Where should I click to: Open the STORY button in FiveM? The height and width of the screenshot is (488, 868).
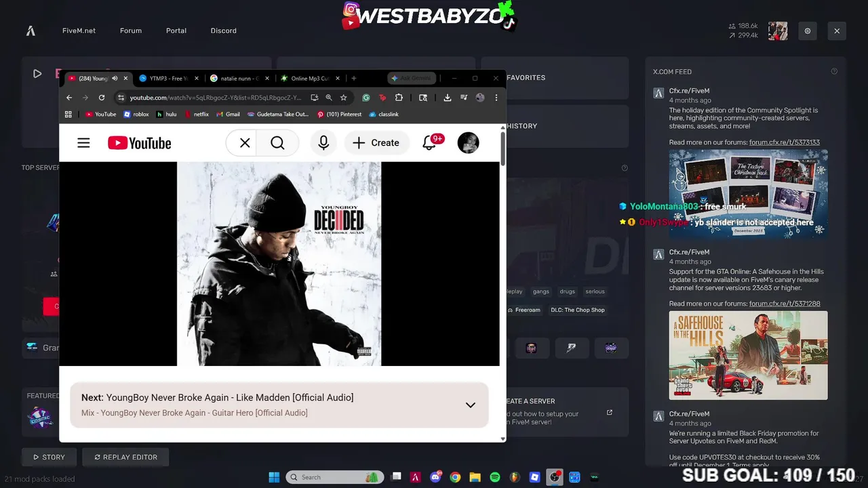pyautogui.click(x=49, y=457)
